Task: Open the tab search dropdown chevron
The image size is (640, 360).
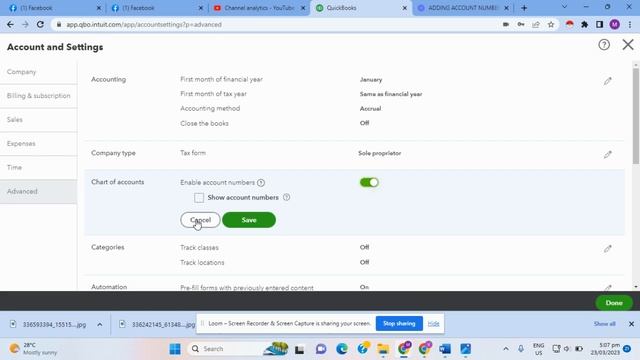Action: pyautogui.click(x=564, y=7)
